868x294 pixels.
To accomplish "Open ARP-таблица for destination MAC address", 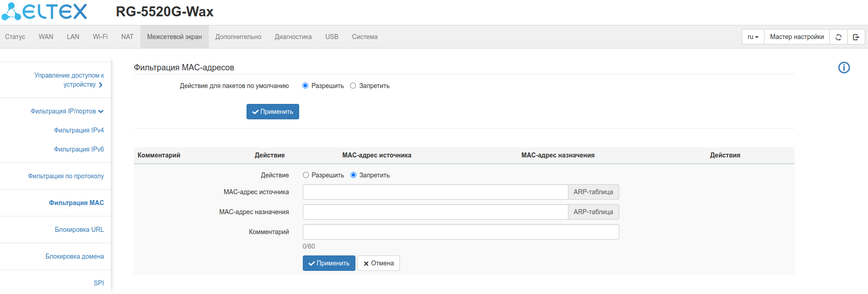I will (593, 212).
